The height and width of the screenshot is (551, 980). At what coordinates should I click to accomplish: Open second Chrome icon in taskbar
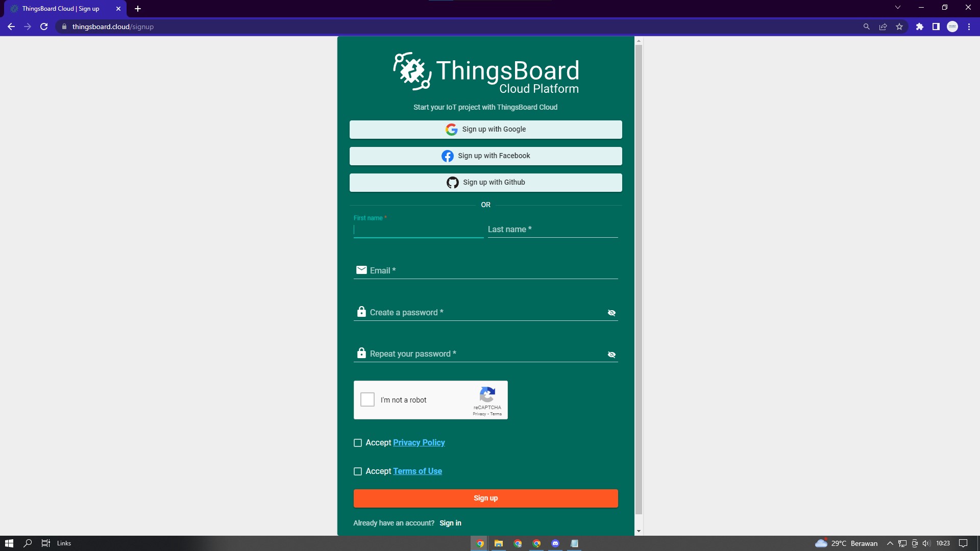click(x=518, y=543)
